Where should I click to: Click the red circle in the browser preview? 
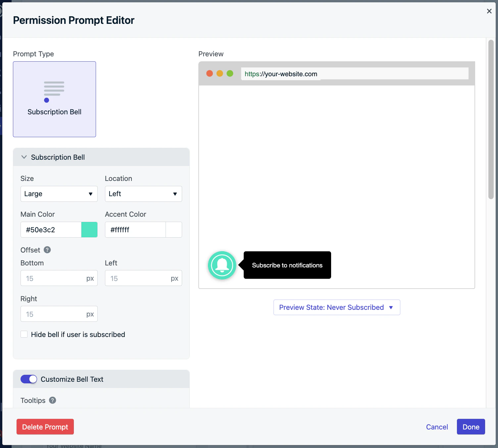pos(209,73)
